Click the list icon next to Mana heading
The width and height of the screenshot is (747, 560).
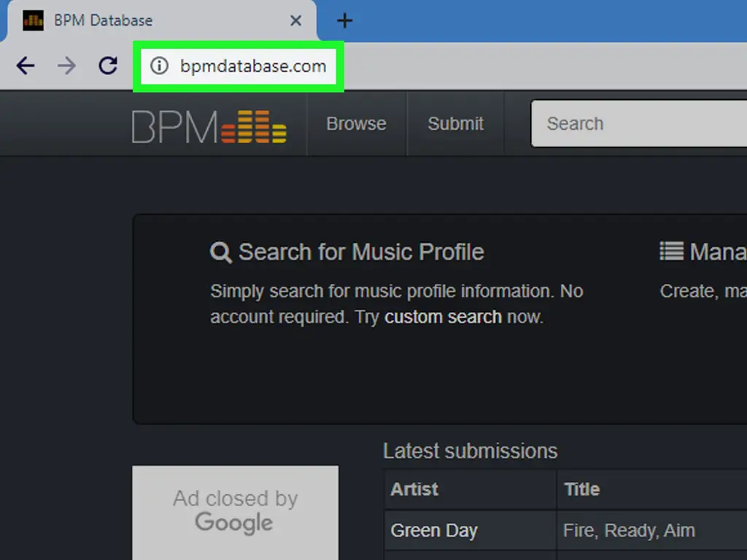(671, 251)
